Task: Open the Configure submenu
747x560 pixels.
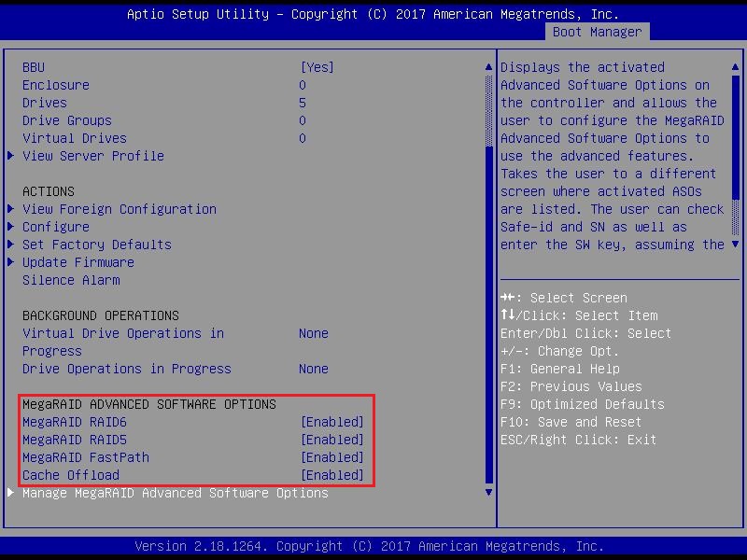Action: (56, 227)
